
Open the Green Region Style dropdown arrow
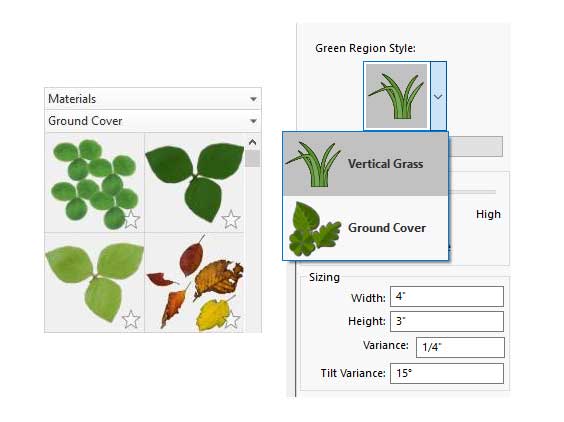tap(438, 96)
